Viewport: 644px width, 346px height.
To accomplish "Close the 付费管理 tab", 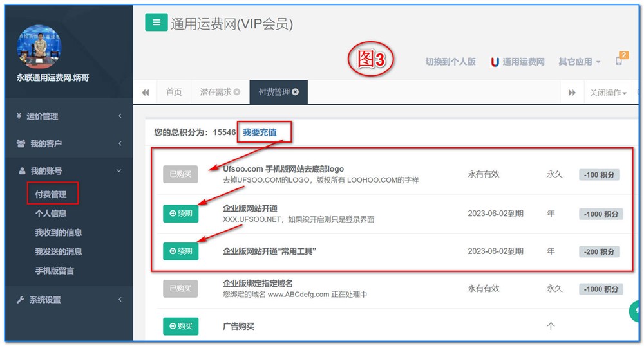I will point(296,92).
